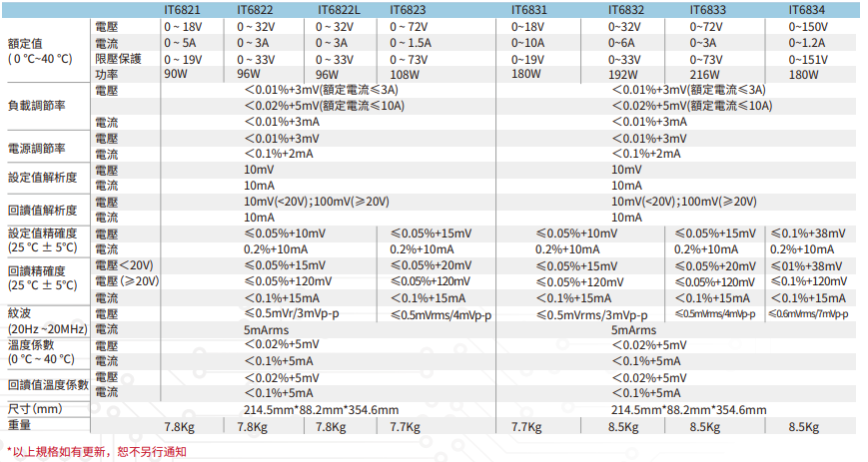868x462 pixels.
Task: Click the IT6821 column header
Action: (182, 10)
